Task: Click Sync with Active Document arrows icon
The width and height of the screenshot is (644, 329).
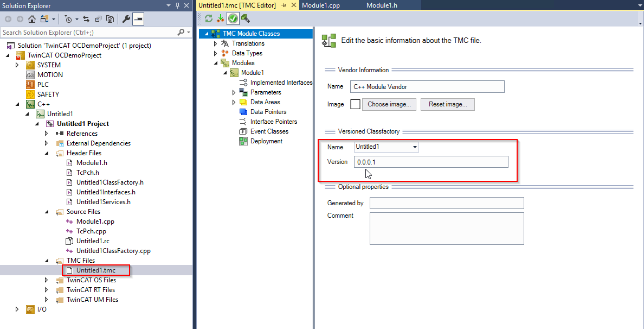Action: coord(86,19)
